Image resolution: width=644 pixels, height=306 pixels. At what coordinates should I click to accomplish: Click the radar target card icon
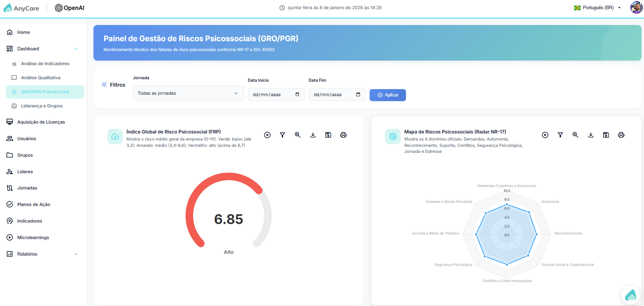click(393, 136)
